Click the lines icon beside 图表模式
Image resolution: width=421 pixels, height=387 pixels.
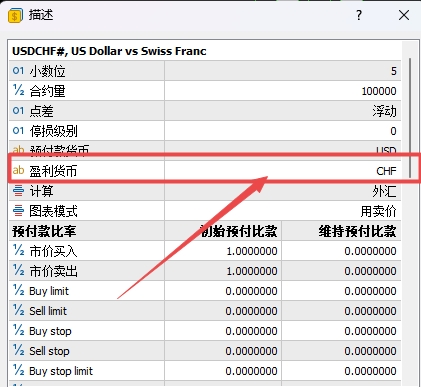(18, 211)
